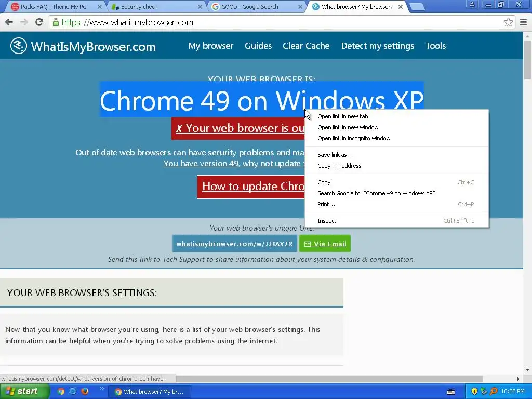Viewport: 532px width, 399px height.
Task: Click the security shield tray icon
Action: click(x=474, y=392)
